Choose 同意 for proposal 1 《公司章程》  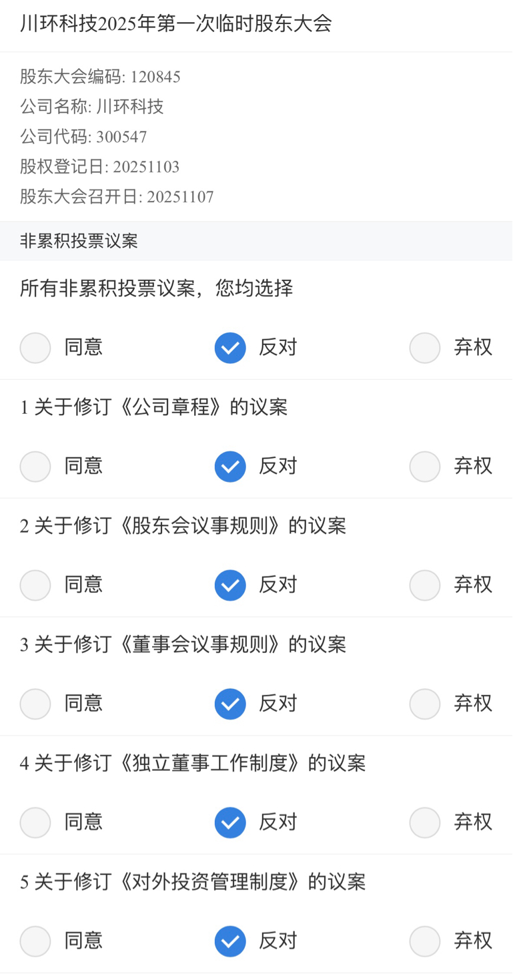pyautogui.click(x=35, y=466)
